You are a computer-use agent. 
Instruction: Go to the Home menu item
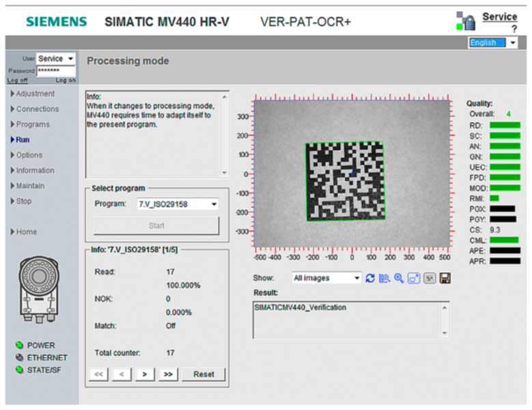[x=24, y=232]
